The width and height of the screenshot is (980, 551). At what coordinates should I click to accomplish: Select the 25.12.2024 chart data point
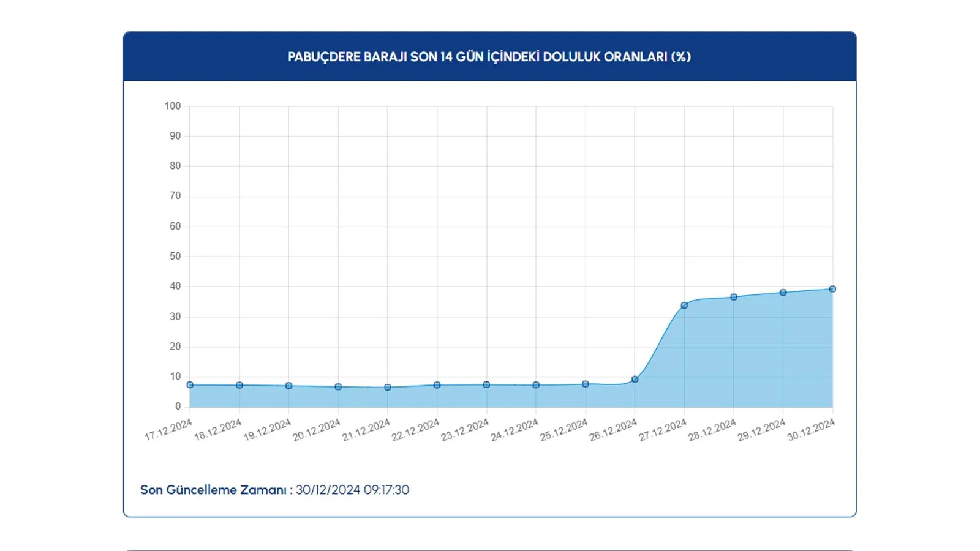click(586, 384)
